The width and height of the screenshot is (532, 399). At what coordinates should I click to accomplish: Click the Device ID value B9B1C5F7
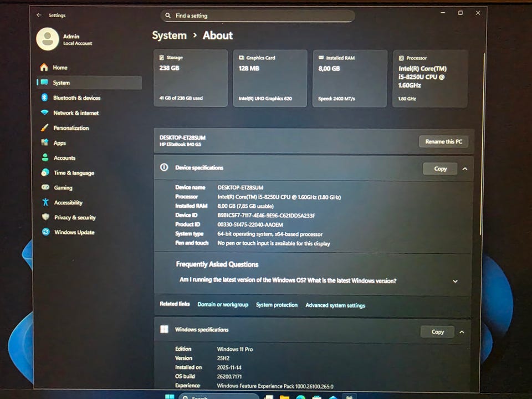266,216
